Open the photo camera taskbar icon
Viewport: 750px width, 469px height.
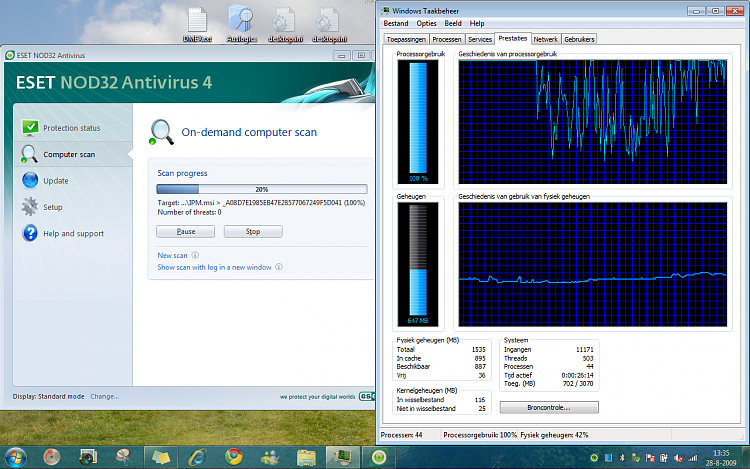point(88,457)
